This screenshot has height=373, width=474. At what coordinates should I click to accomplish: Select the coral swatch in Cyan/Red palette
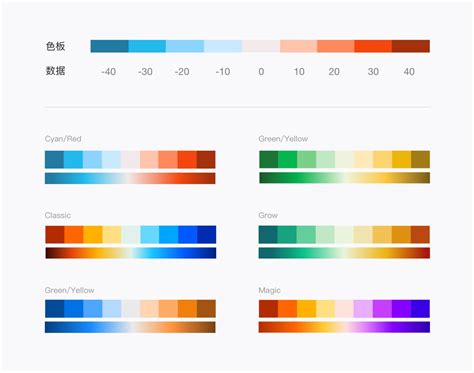click(x=168, y=160)
